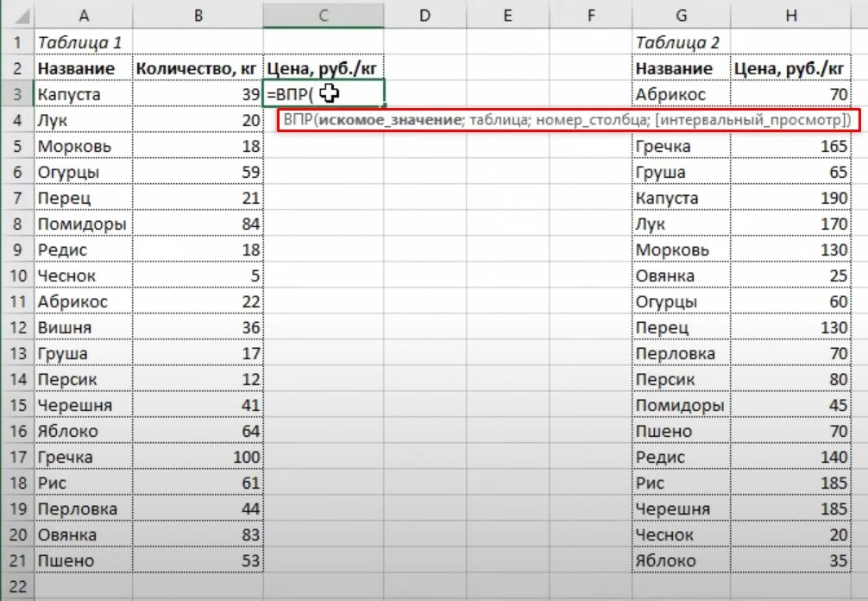
Task: Select the column C header
Action: click(x=323, y=15)
